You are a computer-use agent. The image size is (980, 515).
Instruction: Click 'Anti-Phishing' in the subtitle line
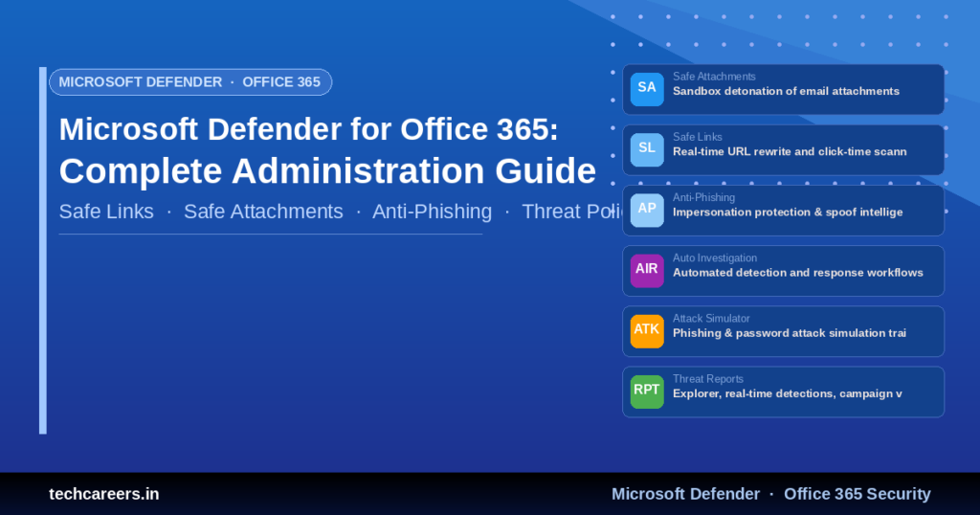pyautogui.click(x=432, y=212)
